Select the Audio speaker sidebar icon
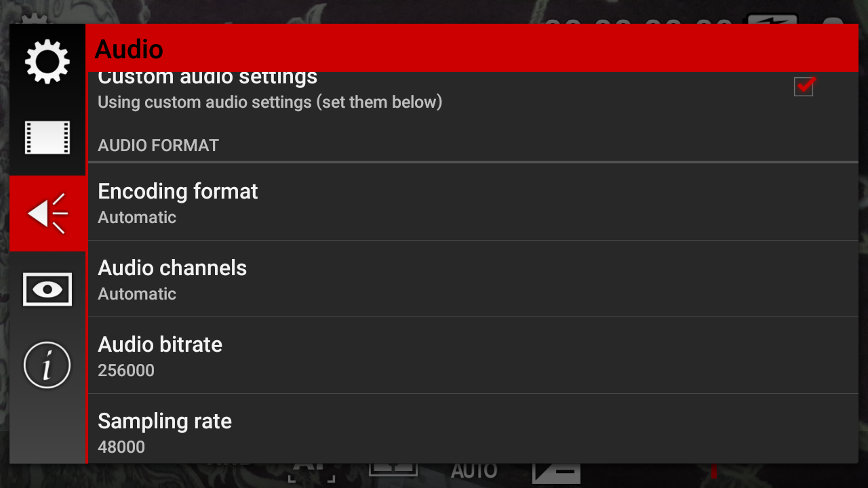This screenshot has height=488, width=868. click(x=47, y=213)
